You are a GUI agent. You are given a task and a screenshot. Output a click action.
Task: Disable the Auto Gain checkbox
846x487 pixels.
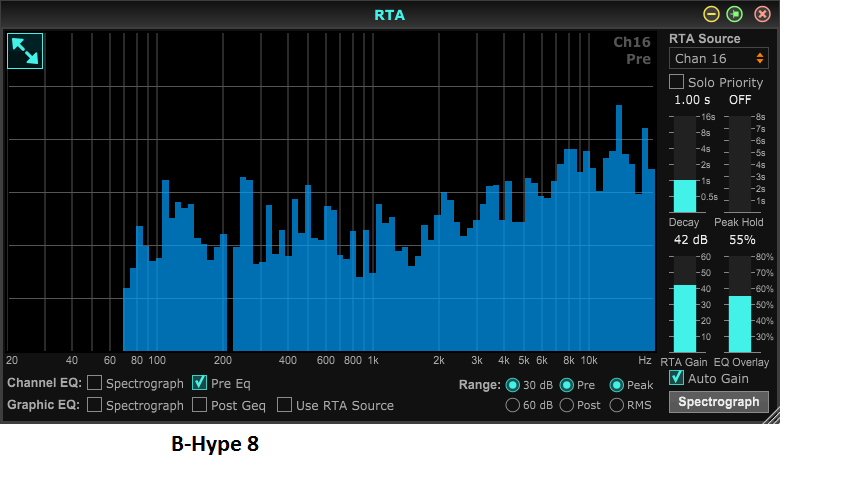(676, 378)
